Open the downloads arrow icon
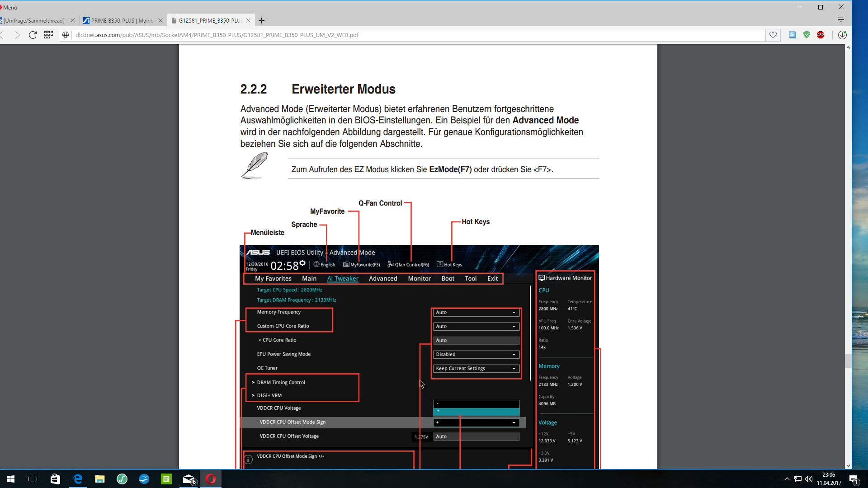868x488 pixels. [x=842, y=35]
